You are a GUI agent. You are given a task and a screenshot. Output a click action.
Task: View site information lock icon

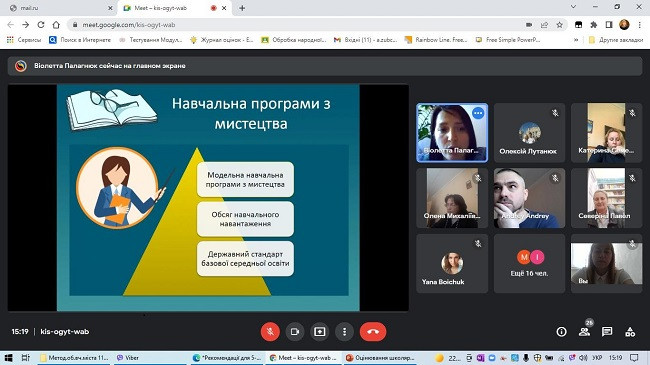(75, 25)
